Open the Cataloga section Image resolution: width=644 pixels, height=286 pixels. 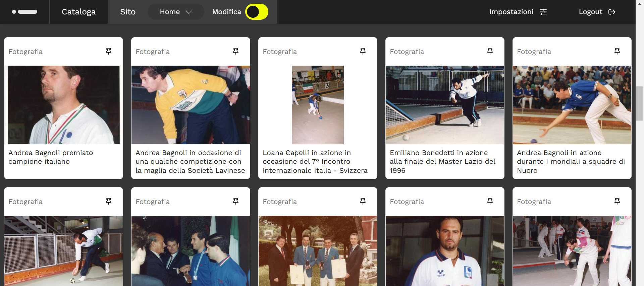point(78,12)
